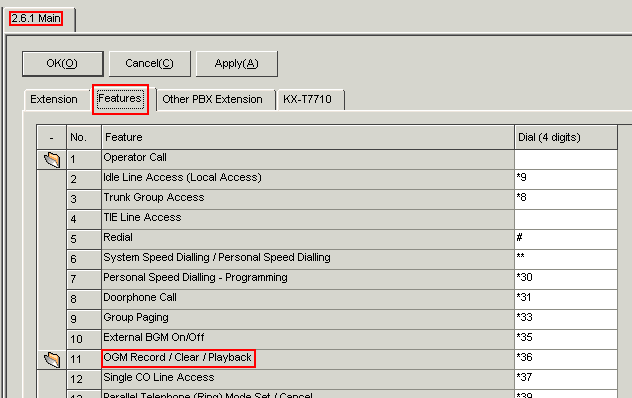Screen dimensions: 632x398
Task: Select Personal Speed Dialling - Programming text
Action: pos(195,277)
